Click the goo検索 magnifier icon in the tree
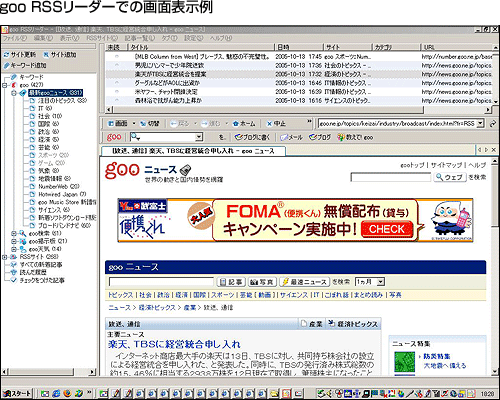The width and height of the screenshot is (500, 400). (x=23, y=233)
